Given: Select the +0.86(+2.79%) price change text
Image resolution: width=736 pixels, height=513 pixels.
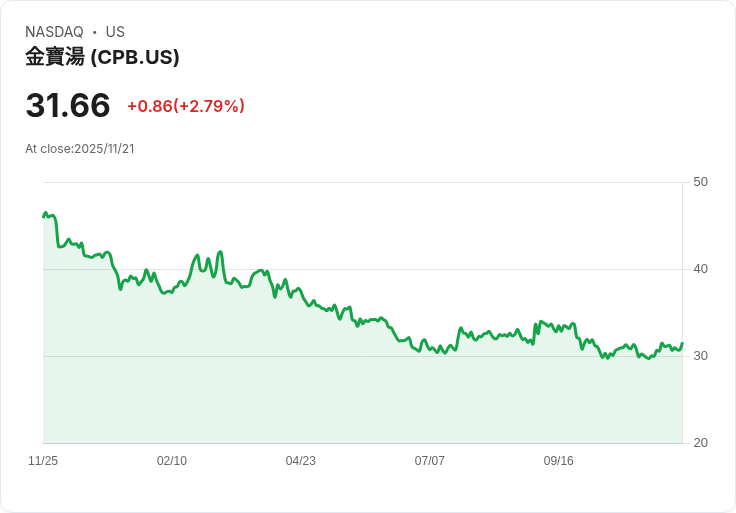Looking at the screenshot, I should point(186,106).
